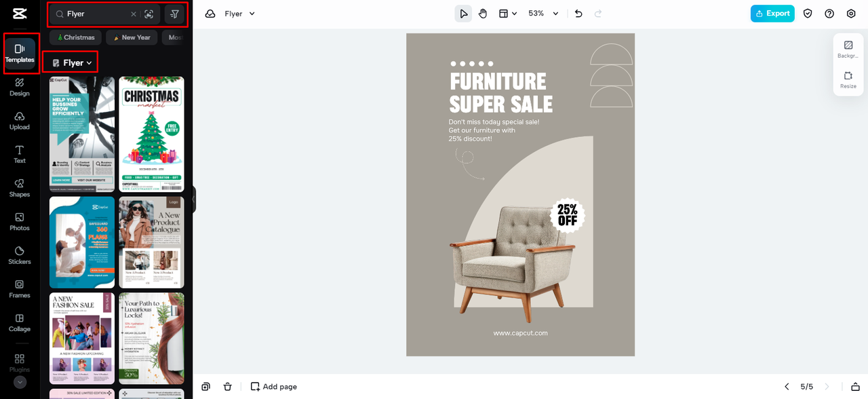Delete the current page
The width and height of the screenshot is (868, 399).
(x=227, y=386)
